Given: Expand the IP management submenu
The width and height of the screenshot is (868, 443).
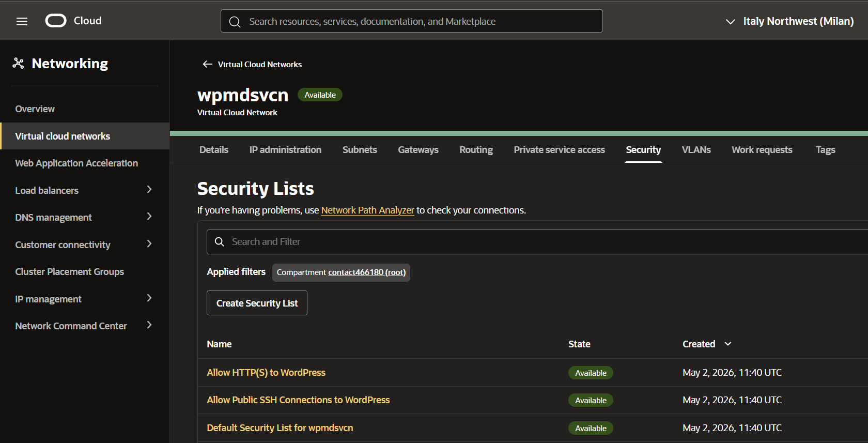Looking at the screenshot, I should pyautogui.click(x=149, y=298).
